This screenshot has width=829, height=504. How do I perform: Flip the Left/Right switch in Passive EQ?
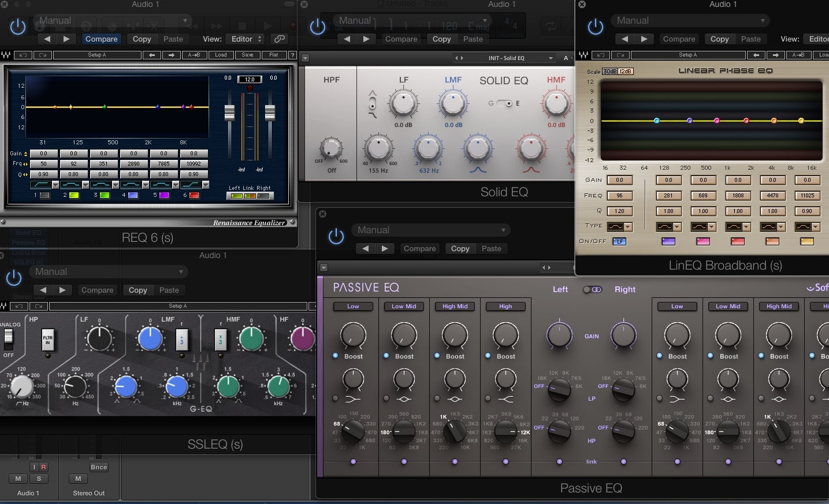[x=592, y=290]
